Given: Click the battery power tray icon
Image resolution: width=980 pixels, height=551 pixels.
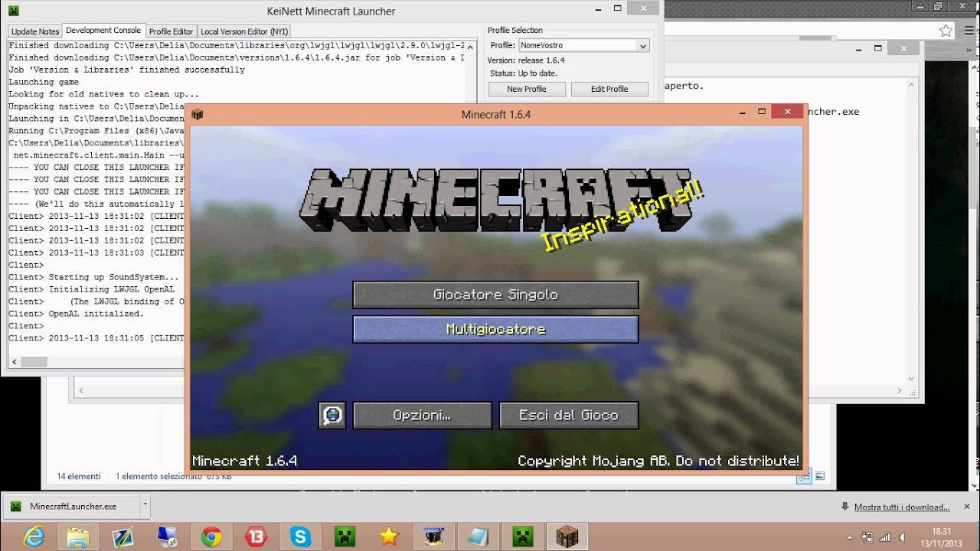Looking at the screenshot, I should click(868, 537).
